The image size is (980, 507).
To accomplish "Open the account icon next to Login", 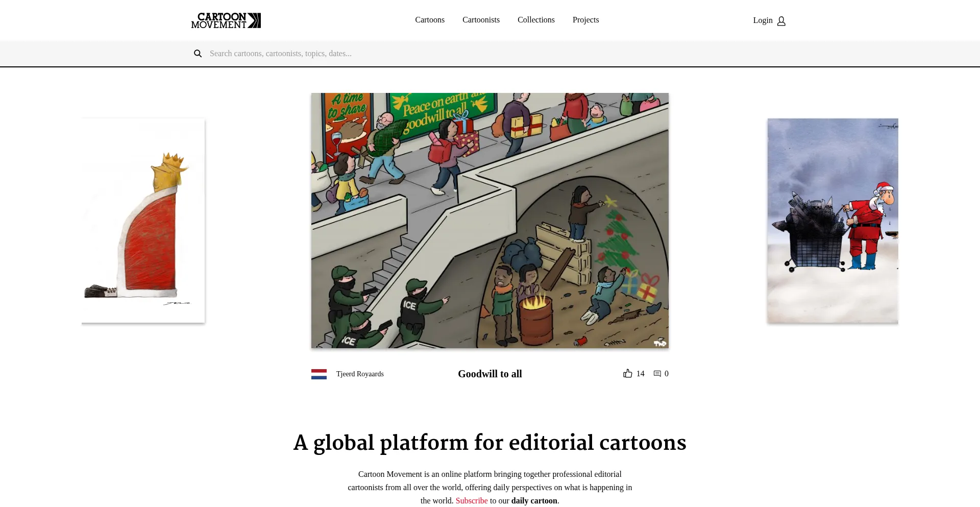I will click(x=780, y=21).
